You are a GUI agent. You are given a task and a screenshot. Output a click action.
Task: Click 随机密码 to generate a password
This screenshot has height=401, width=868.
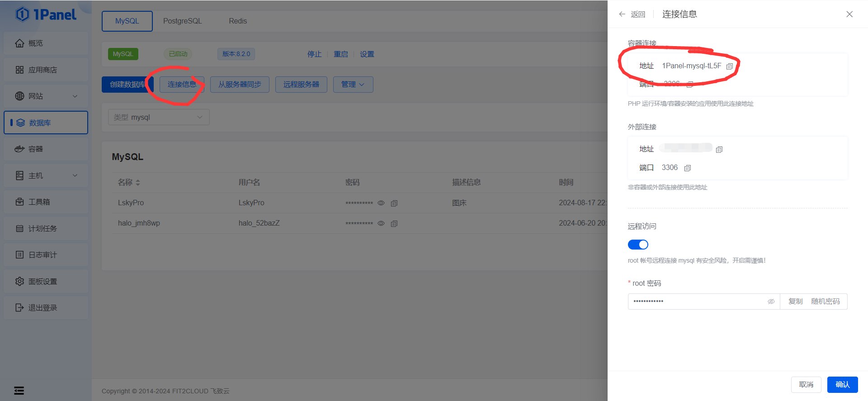[826, 302]
